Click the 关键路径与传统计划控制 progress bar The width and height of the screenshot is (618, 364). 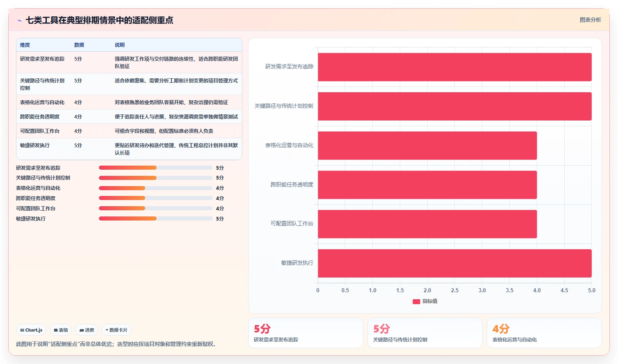155,178
